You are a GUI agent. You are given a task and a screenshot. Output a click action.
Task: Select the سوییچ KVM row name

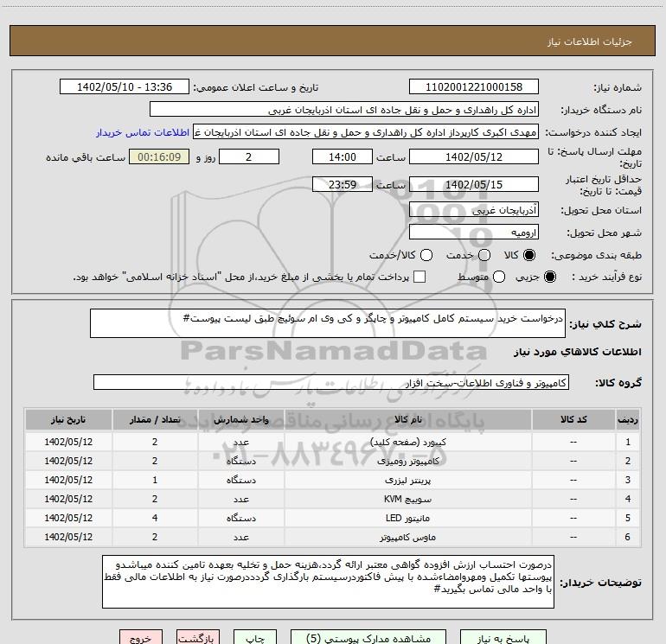tap(407, 500)
